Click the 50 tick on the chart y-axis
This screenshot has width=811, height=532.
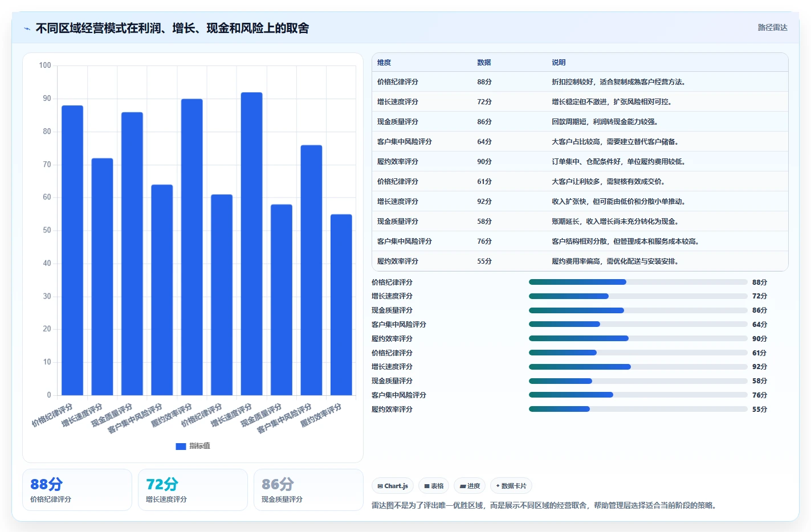(x=47, y=230)
